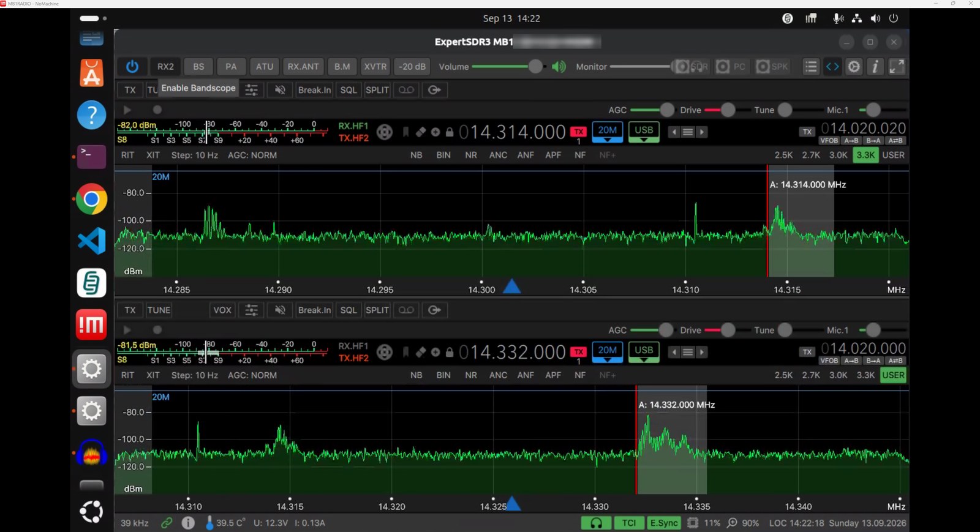Toggle the PA power amplifier button
The height and width of the screenshot is (532, 980).
click(231, 67)
